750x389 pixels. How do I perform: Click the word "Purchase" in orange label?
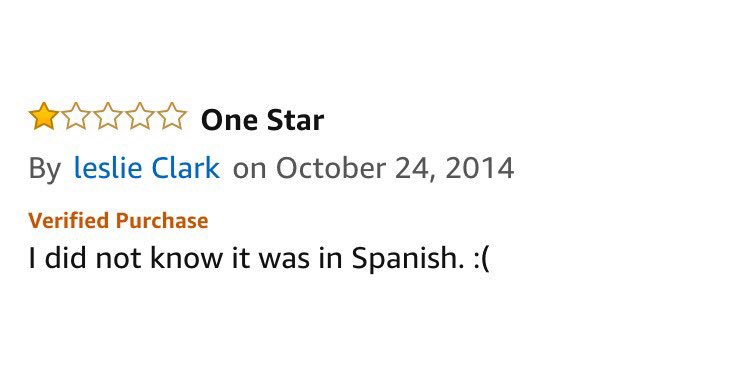coord(162,221)
